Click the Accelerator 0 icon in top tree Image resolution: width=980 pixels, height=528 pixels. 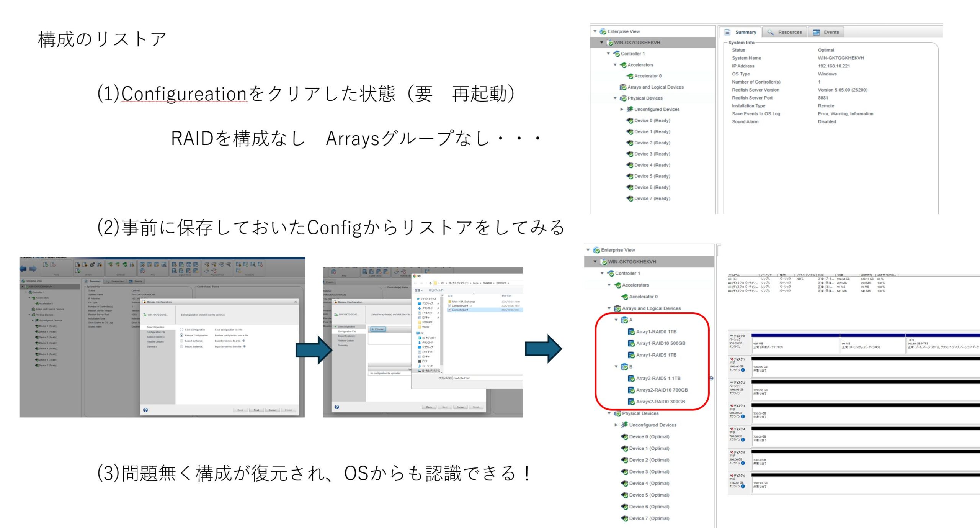(x=629, y=76)
